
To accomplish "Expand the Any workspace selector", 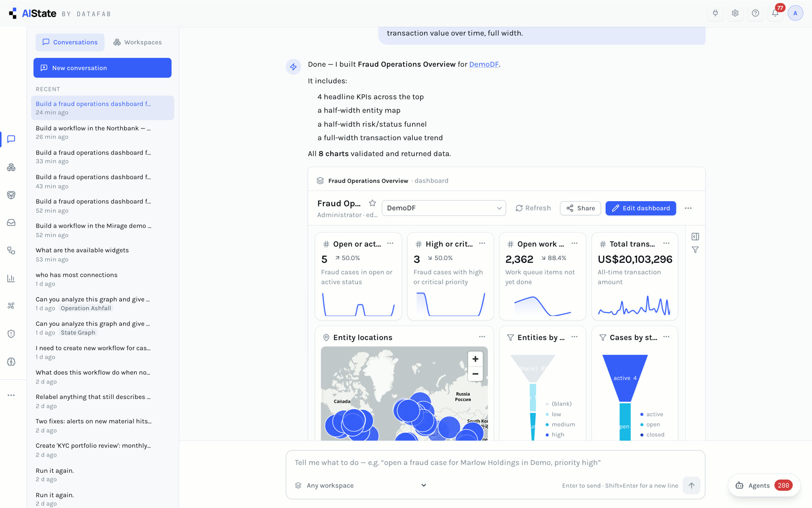I will (361, 485).
